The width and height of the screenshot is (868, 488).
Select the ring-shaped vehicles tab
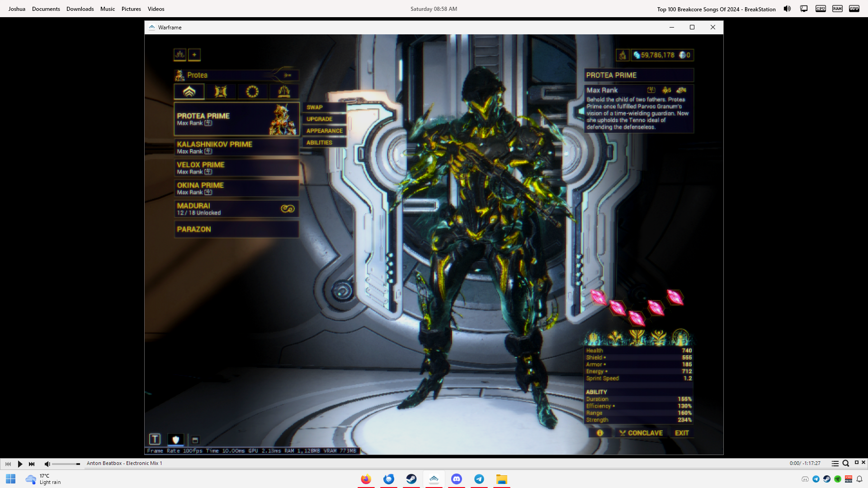252,92
